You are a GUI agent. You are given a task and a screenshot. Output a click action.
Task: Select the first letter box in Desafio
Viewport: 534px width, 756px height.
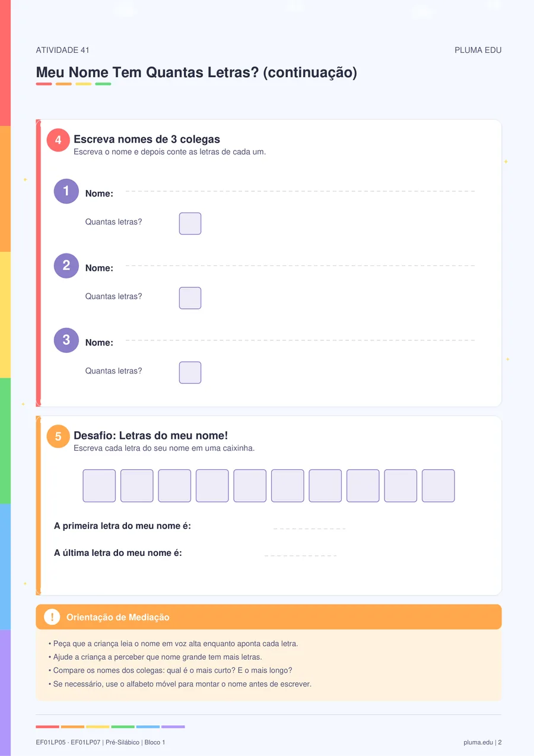click(x=99, y=486)
